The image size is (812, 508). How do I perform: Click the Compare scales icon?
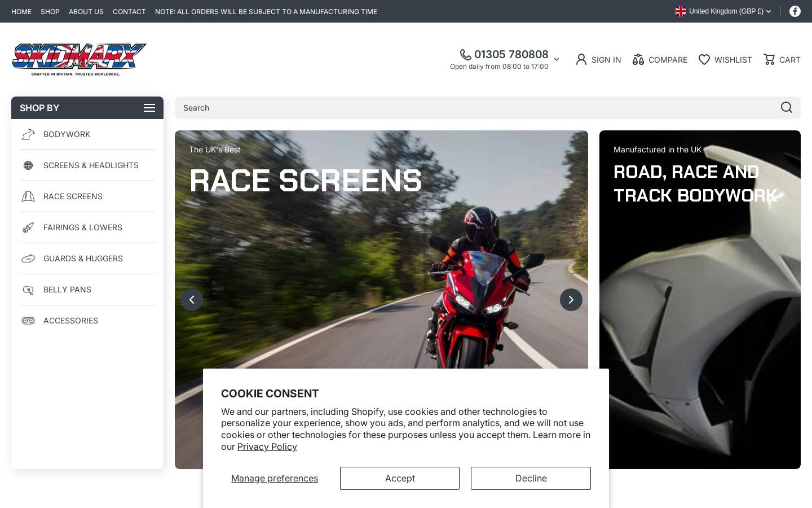point(638,59)
